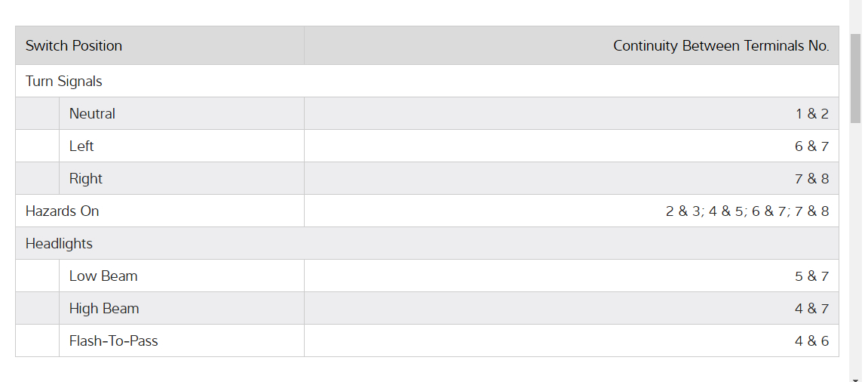Click the Hazards On row label
Image resolution: width=868 pixels, height=382 pixels.
(63, 211)
